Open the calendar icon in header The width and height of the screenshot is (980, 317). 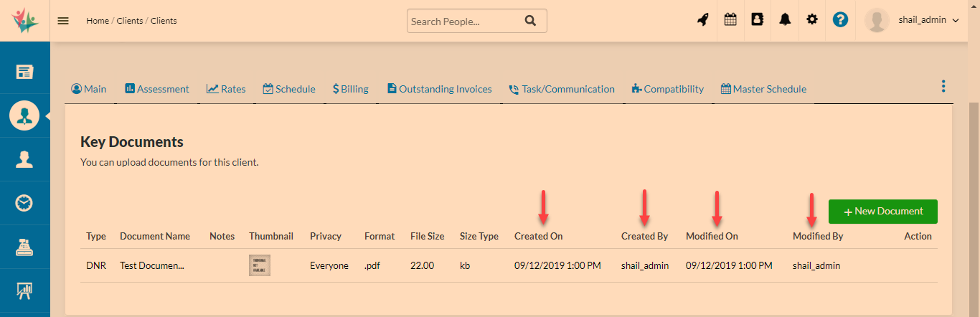pos(730,20)
